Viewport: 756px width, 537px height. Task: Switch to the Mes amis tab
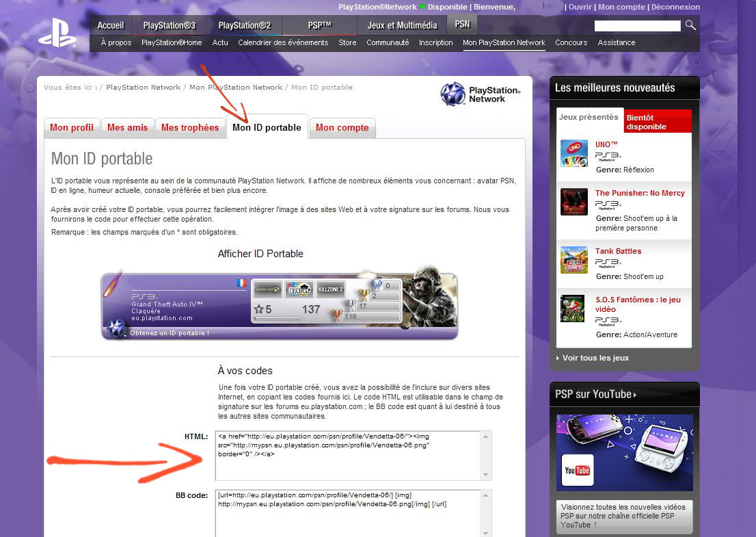127,128
